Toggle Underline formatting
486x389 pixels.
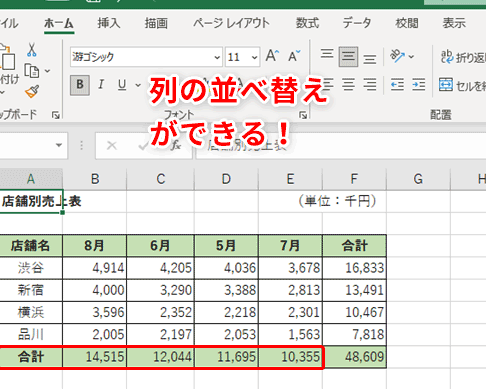tap(122, 85)
